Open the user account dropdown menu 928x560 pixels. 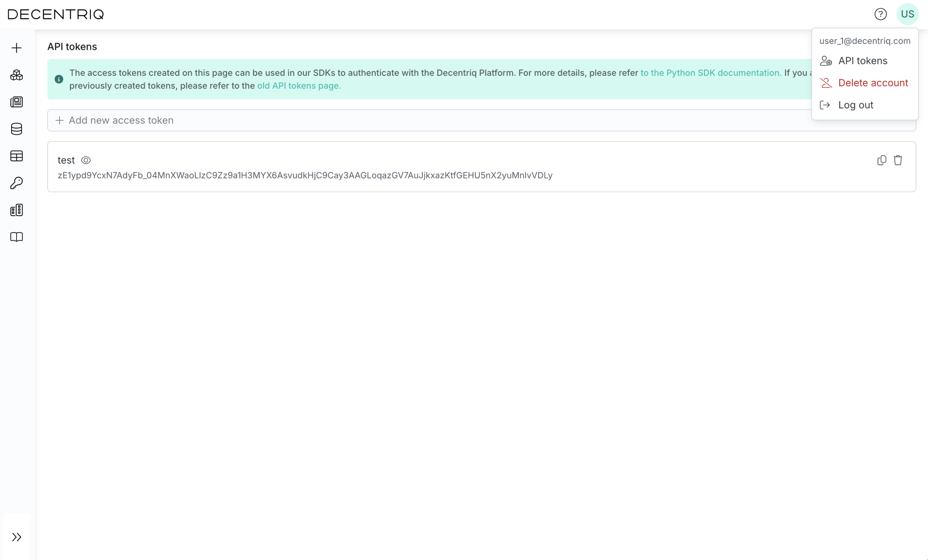(907, 14)
